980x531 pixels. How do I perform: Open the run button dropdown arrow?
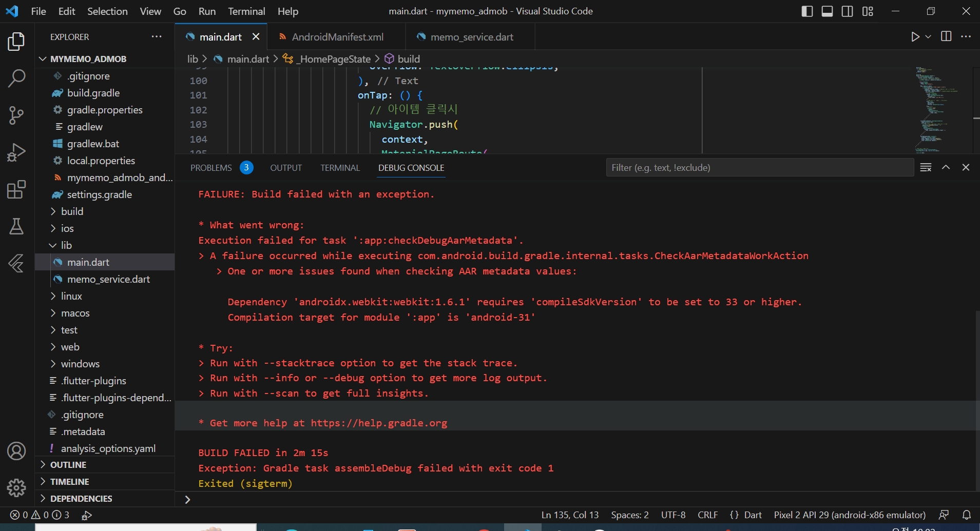point(928,36)
